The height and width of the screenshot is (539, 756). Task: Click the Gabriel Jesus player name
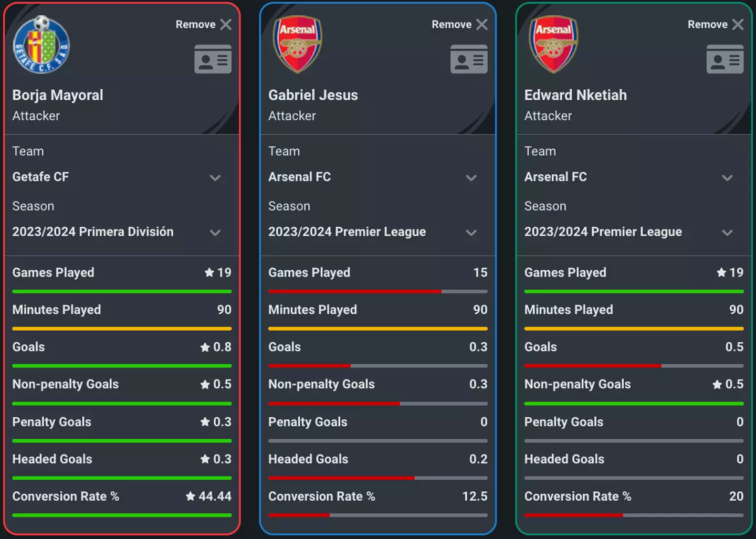point(313,95)
